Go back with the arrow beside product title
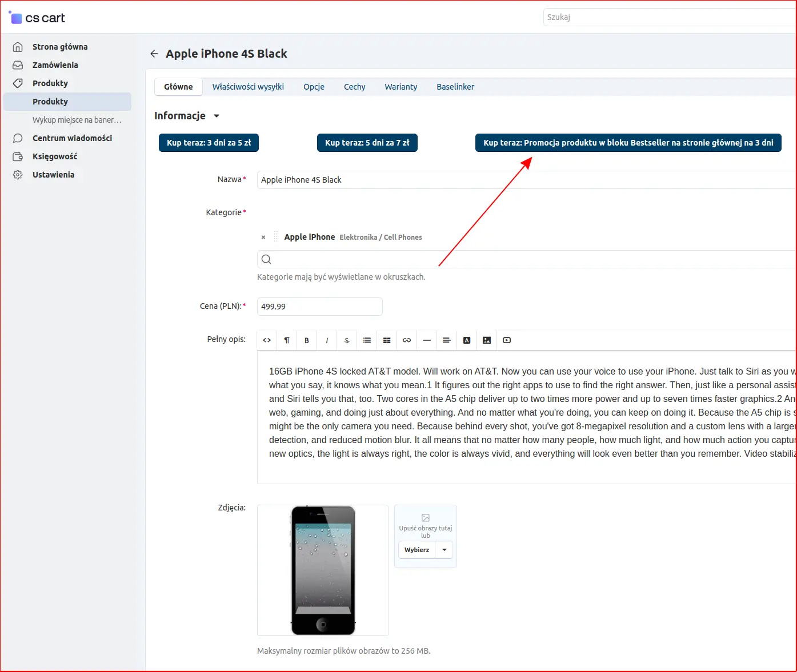 click(x=154, y=54)
